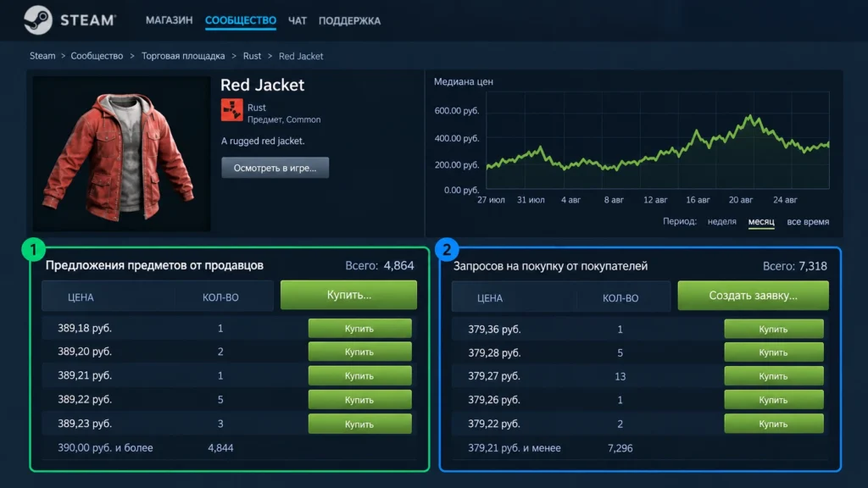This screenshot has height=488, width=868.
Task: Click ЦЕНА header in buyers table
Action: tap(490, 297)
